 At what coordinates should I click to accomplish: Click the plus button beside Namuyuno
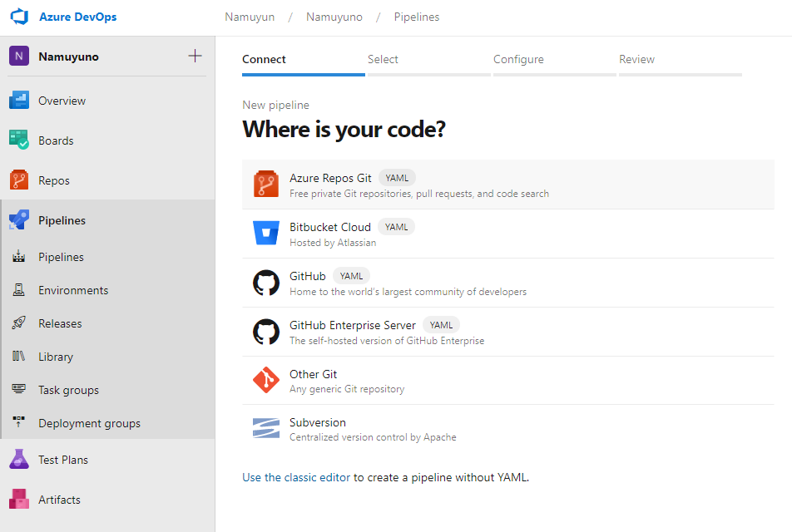pyautogui.click(x=196, y=57)
